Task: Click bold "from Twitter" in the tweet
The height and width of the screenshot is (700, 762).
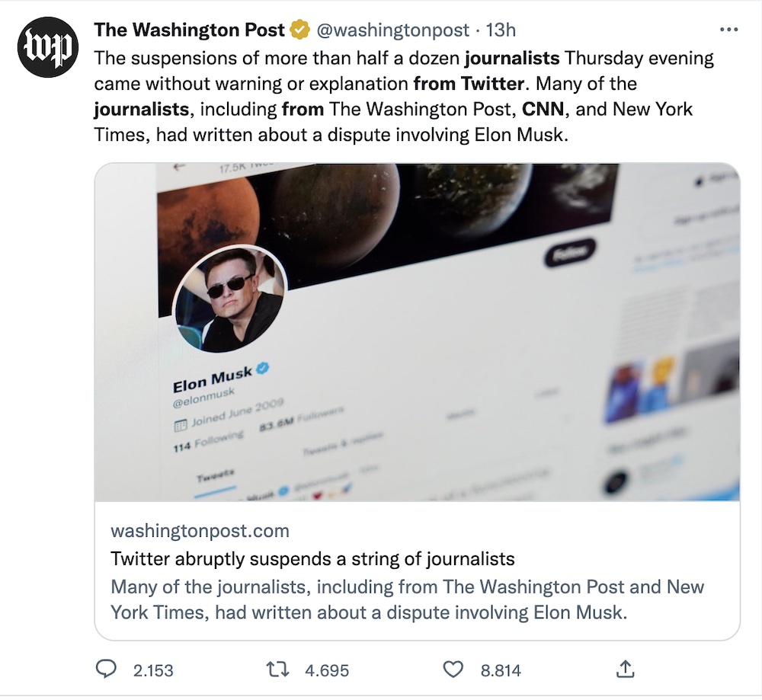Action: click(468, 82)
